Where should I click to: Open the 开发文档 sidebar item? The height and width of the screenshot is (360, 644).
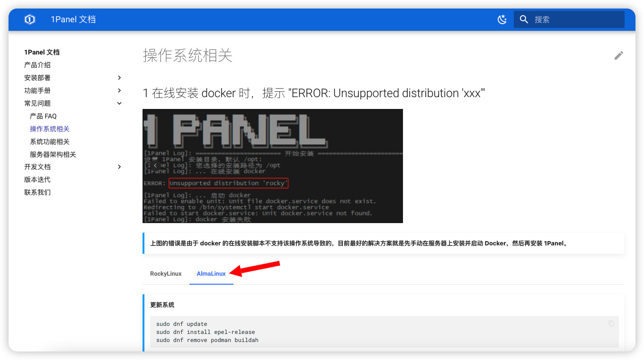(x=37, y=167)
